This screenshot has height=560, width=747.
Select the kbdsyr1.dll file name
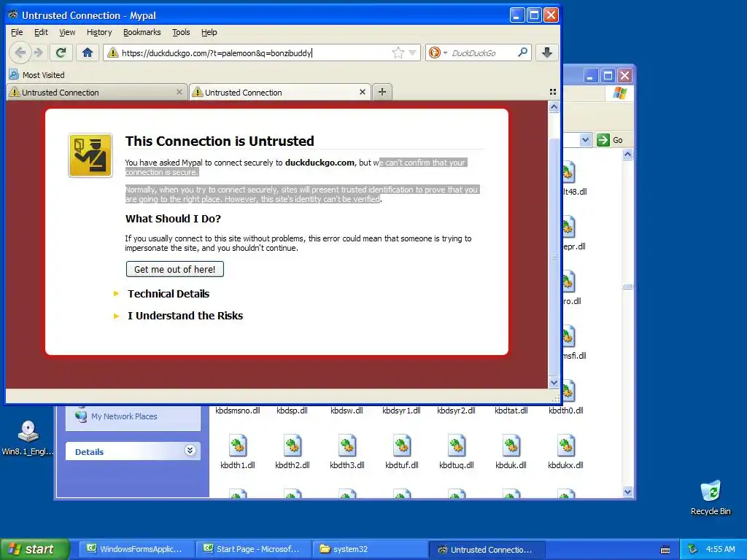[402, 411]
